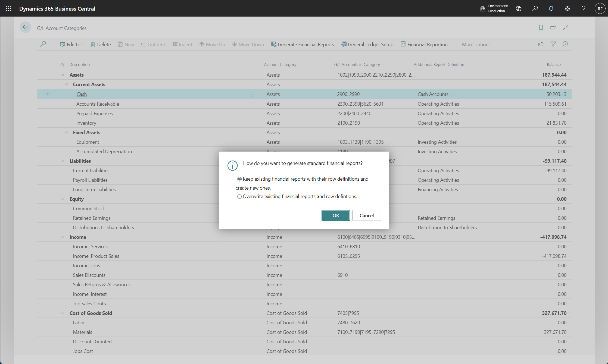
Task: Collapse the Cost of Goods Sold category
Action: (62, 313)
